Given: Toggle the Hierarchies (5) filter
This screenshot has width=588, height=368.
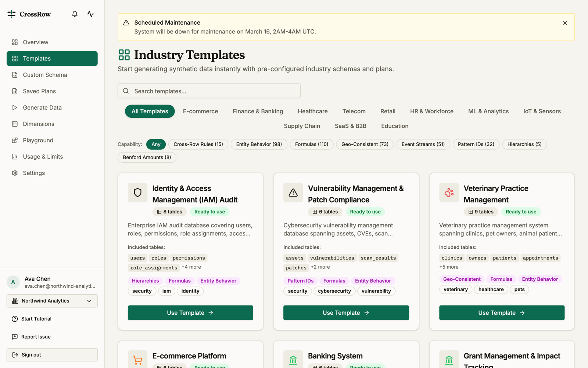Looking at the screenshot, I should tap(524, 144).
